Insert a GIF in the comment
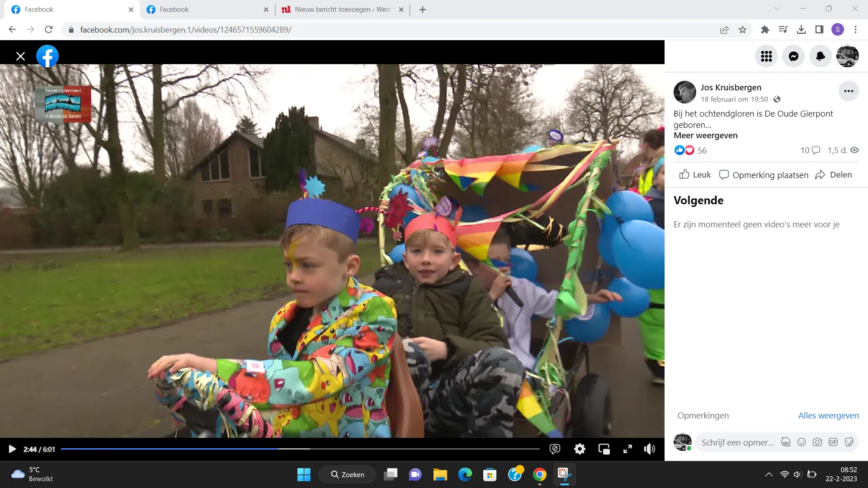 point(833,442)
